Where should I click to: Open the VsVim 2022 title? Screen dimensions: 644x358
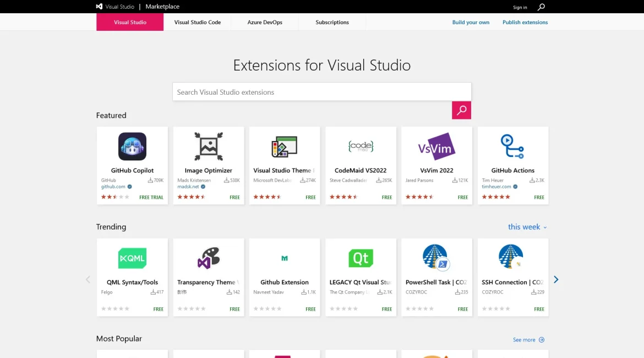(x=436, y=171)
